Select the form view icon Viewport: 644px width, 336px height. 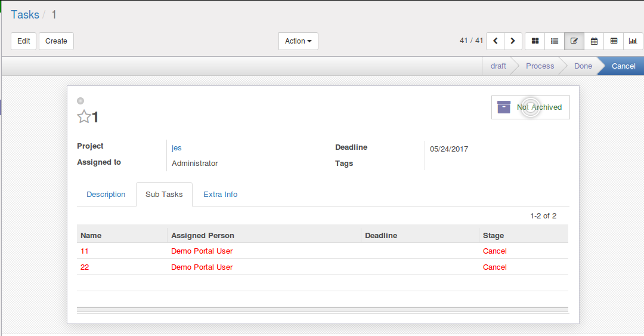point(574,41)
